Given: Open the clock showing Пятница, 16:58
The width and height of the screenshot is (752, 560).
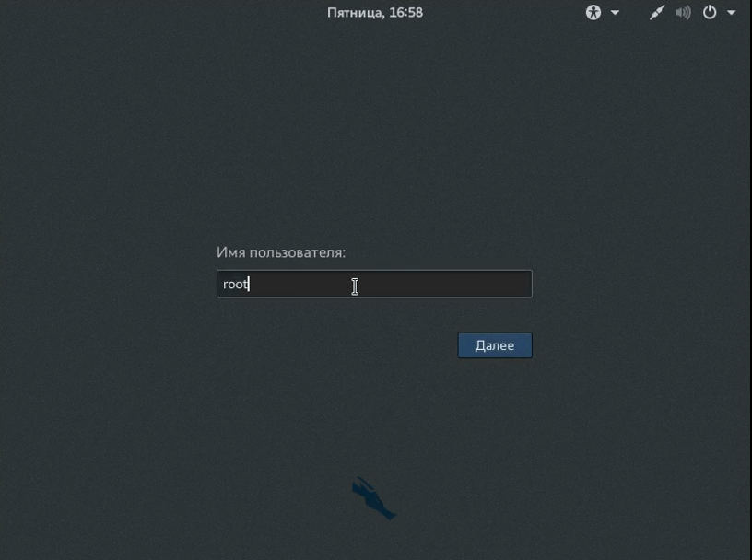Looking at the screenshot, I should tap(375, 13).
